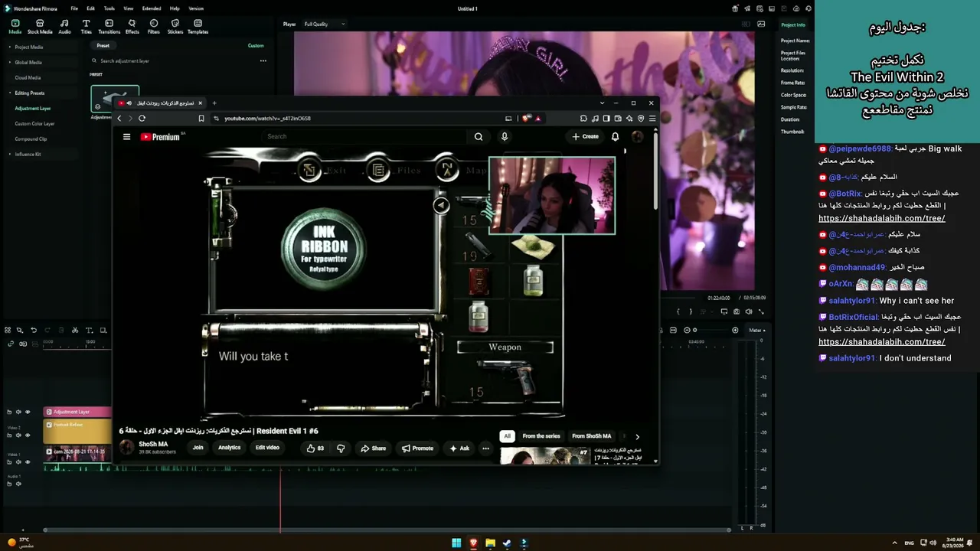
Task: Click the scissors split tool in timeline
Action: point(74,331)
